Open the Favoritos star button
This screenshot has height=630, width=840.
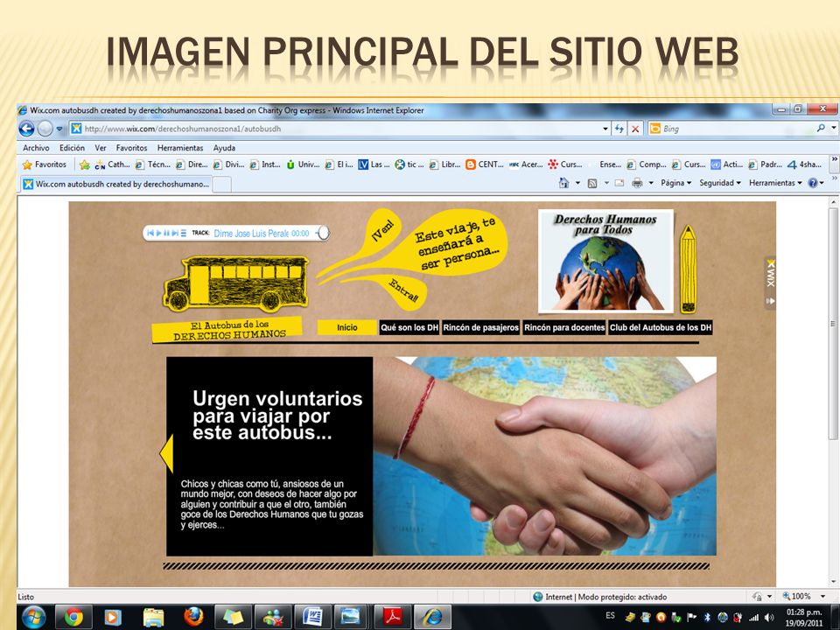(45, 164)
